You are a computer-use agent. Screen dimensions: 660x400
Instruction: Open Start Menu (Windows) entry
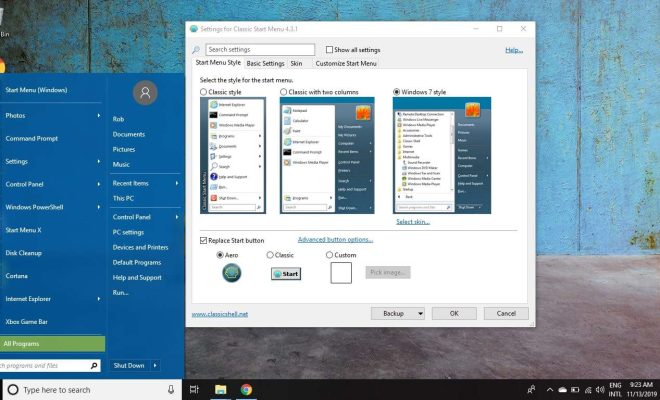click(36, 90)
